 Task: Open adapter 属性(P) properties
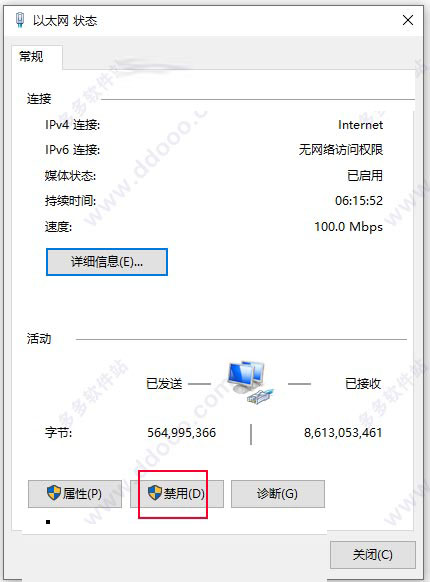(75, 494)
